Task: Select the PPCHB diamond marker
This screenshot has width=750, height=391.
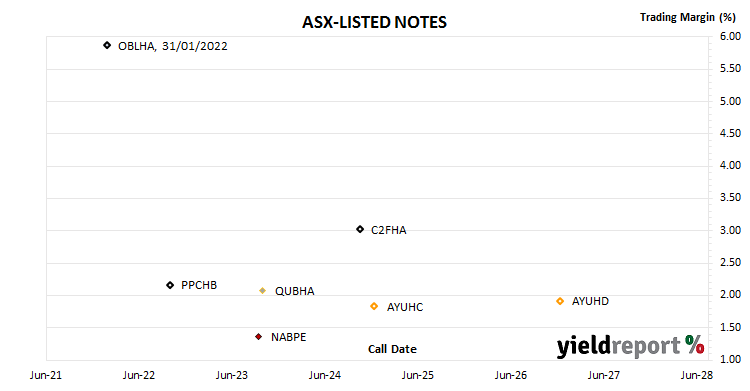Action: (x=170, y=285)
